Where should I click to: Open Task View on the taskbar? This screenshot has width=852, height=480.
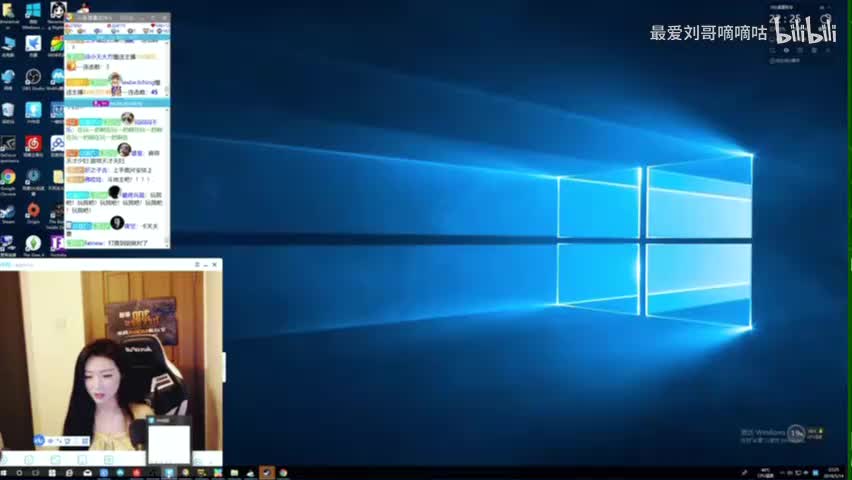point(36,473)
